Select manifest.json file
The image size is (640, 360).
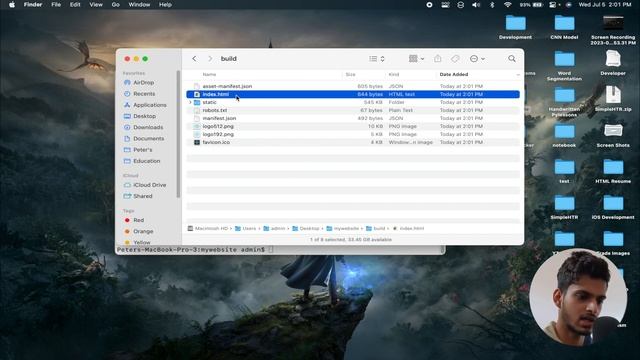coord(353,118)
